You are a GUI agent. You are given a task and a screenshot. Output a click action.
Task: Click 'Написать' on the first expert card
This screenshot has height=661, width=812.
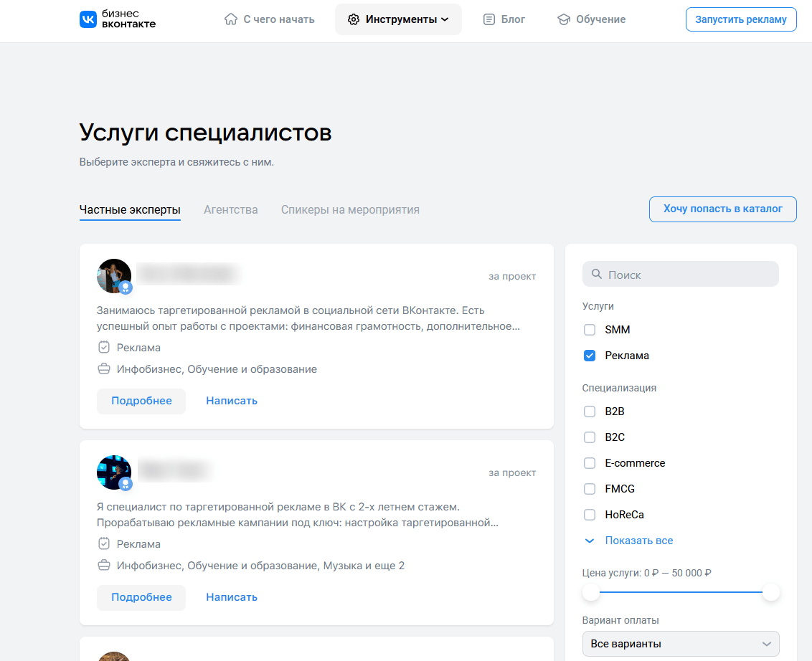coord(232,401)
